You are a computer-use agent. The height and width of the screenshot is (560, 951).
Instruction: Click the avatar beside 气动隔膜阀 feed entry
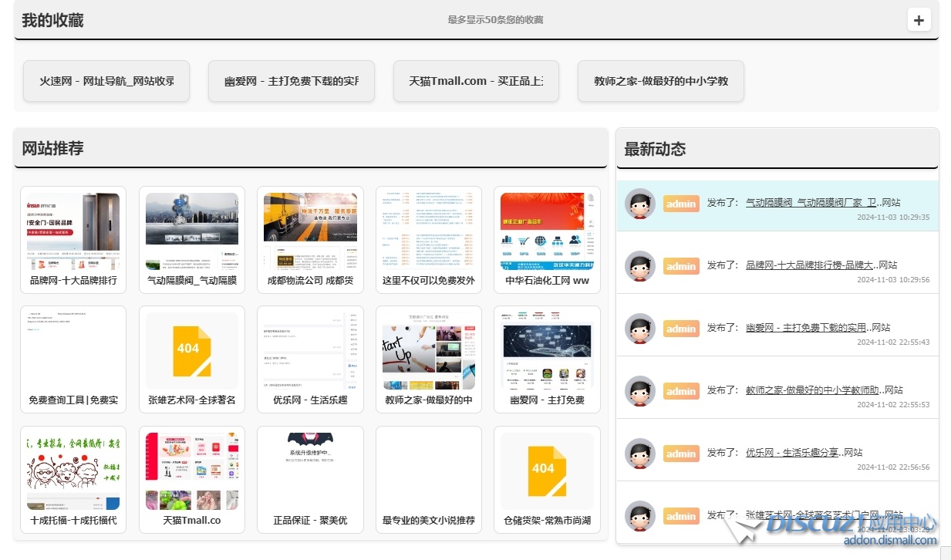[640, 204]
